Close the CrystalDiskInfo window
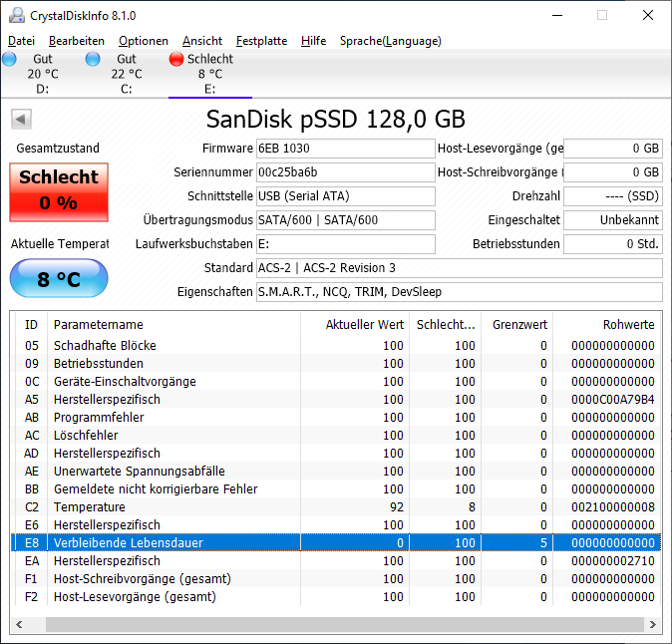Viewport: 672px width, 644px height. click(x=648, y=15)
